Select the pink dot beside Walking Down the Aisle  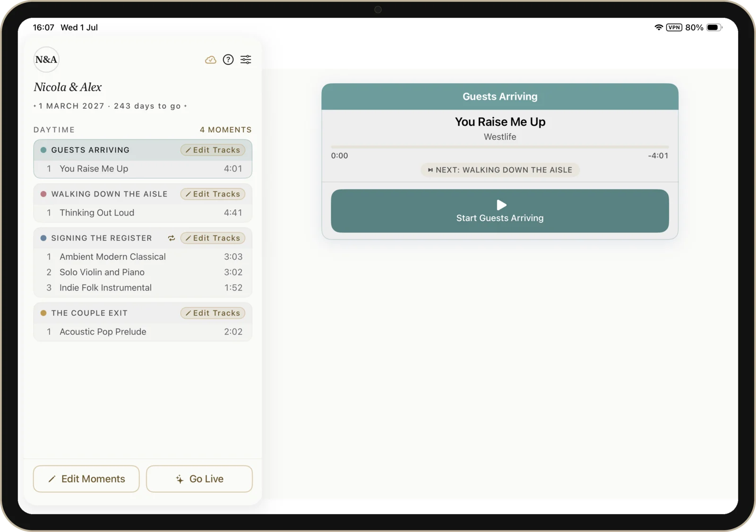(x=43, y=194)
